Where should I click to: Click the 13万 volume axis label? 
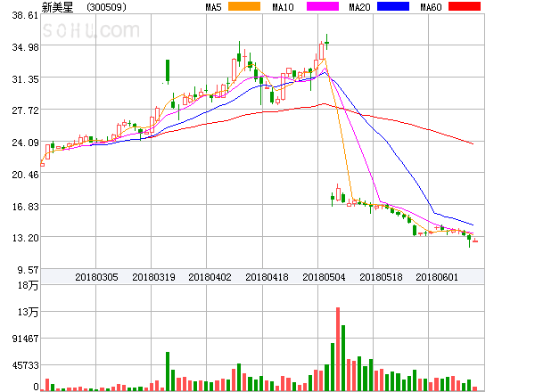(28, 312)
